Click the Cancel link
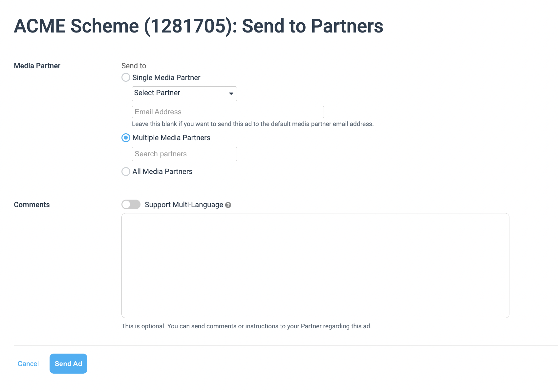The height and width of the screenshot is (392, 558). click(28, 364)
